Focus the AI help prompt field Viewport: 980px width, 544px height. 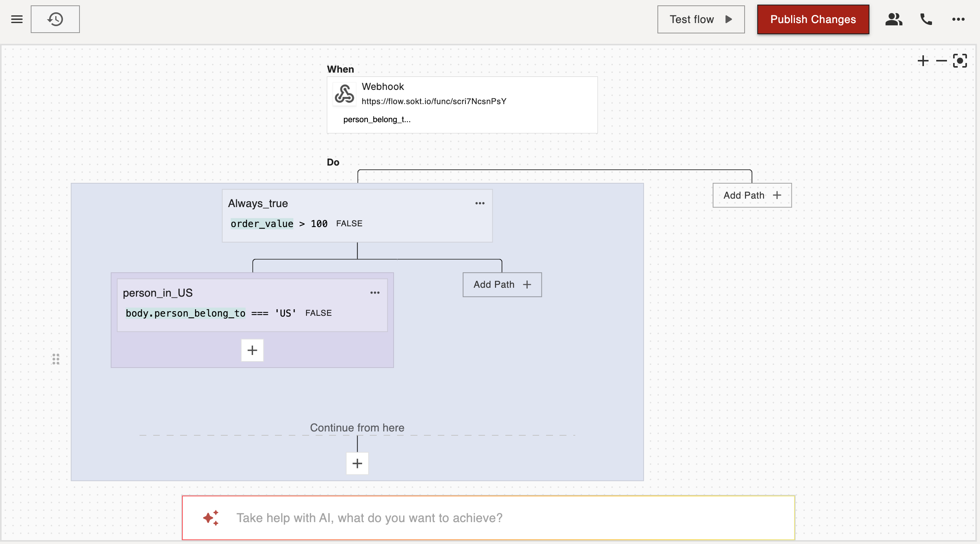pyautogui.click(x=488, y=518)
